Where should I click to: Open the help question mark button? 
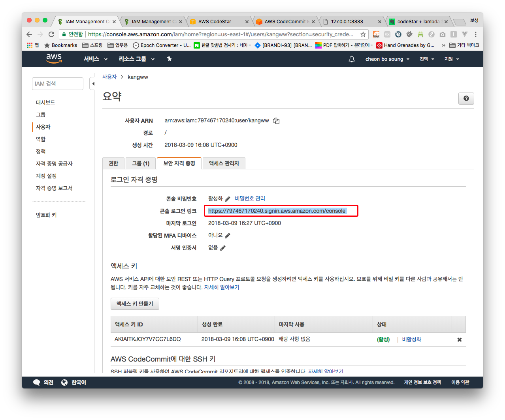click(x=466, y=99)
